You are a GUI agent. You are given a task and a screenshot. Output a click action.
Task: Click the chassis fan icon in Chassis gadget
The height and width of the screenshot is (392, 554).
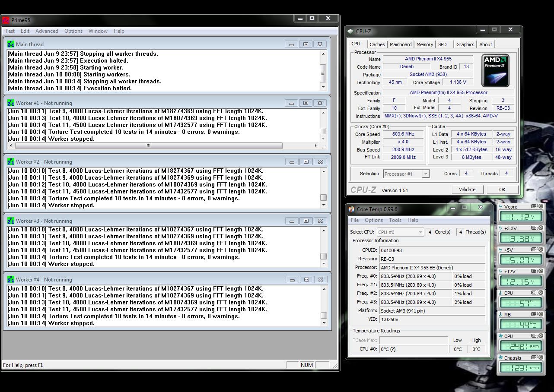point(501,357)
